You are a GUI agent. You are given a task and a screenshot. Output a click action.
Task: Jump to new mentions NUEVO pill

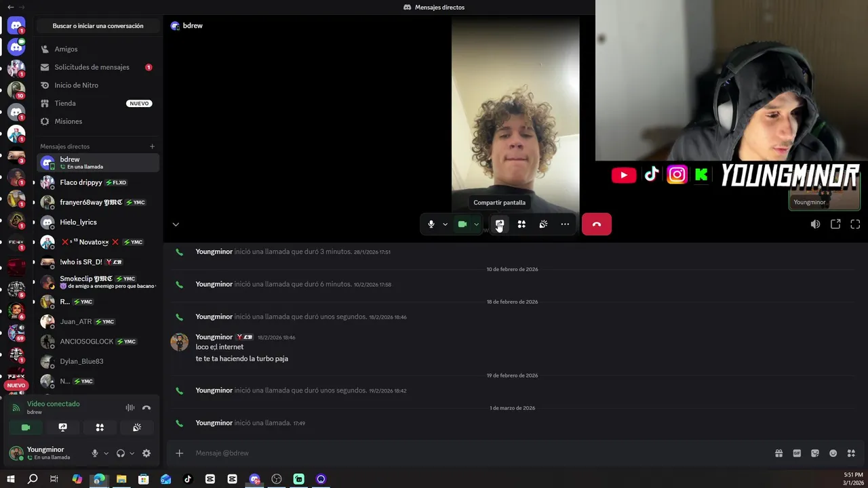[16, 385]
